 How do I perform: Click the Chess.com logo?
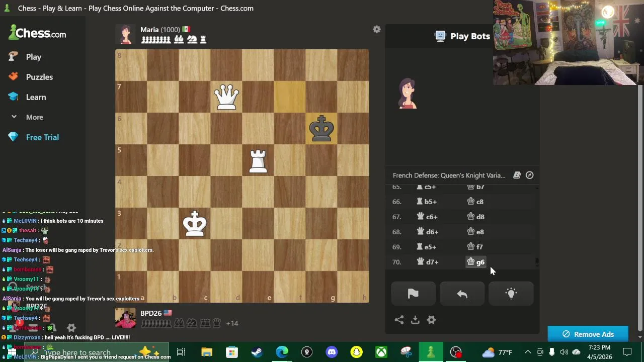37,34
